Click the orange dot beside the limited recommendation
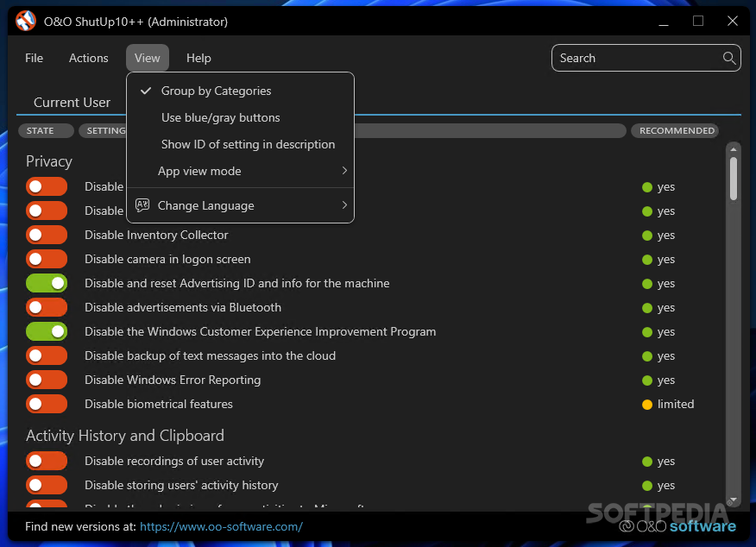Viewport: 756px width, 547px height. click(x=647, y=405)
